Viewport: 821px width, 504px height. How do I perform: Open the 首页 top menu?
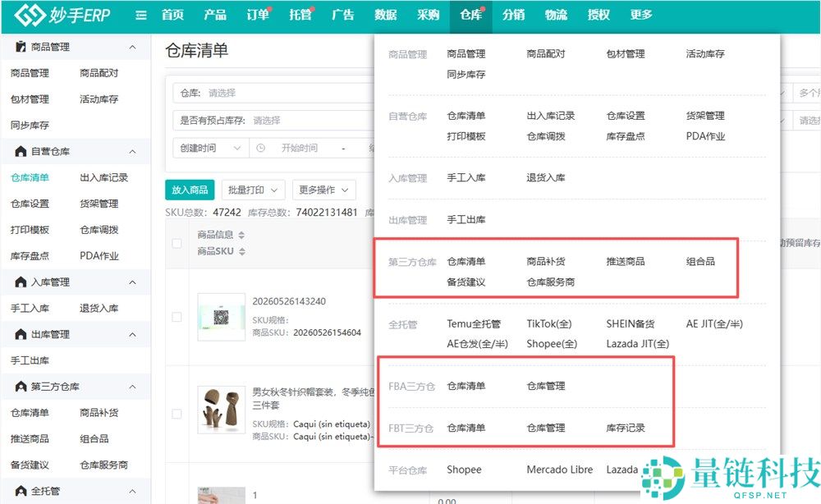pos(172,15)
